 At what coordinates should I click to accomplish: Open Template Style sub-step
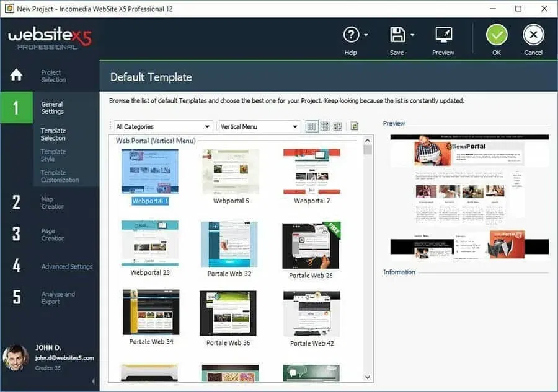tap(53, 155)
